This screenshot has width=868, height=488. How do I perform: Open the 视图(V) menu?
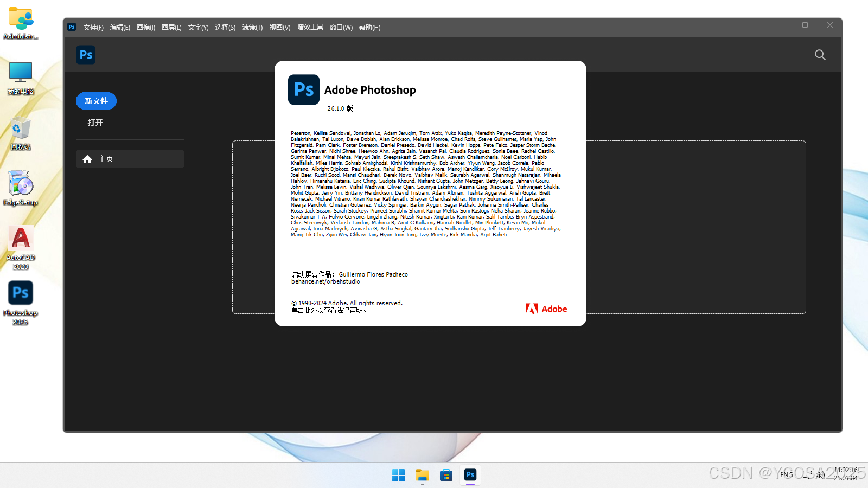(x=280, y=28)
